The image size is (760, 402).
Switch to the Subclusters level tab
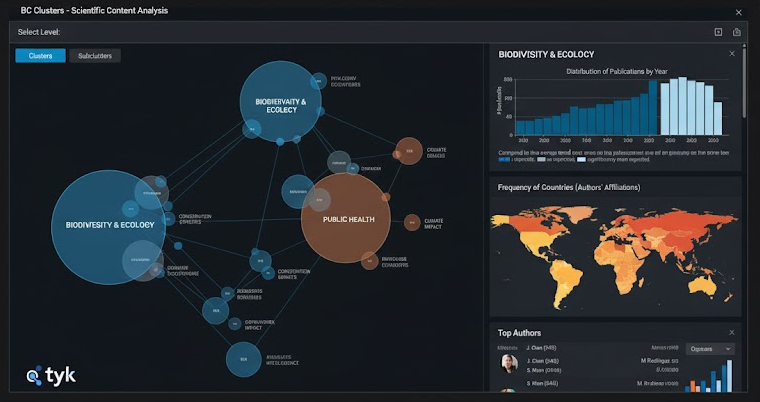[95, 56]
